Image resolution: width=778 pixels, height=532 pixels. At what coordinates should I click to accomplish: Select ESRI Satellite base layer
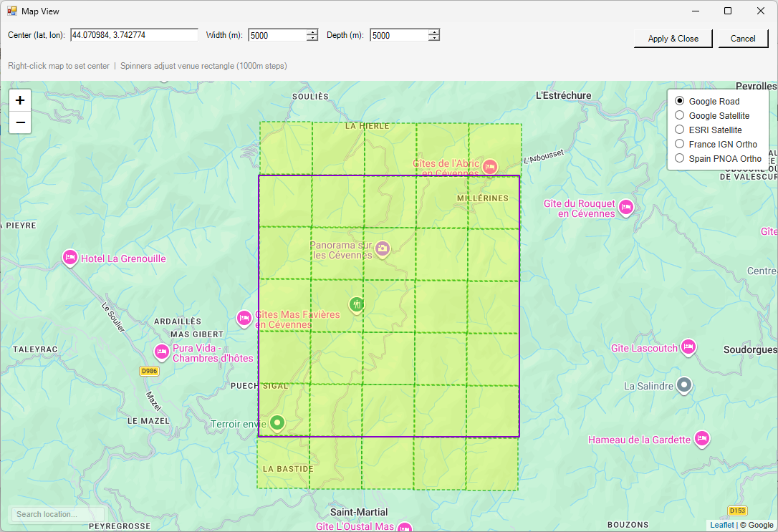coord(680,130)
